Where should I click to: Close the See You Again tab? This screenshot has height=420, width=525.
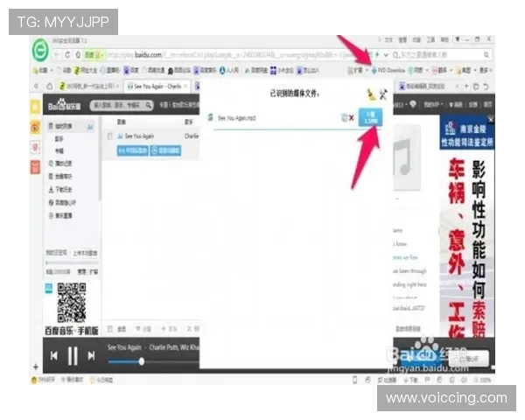(x=185, y=87)
